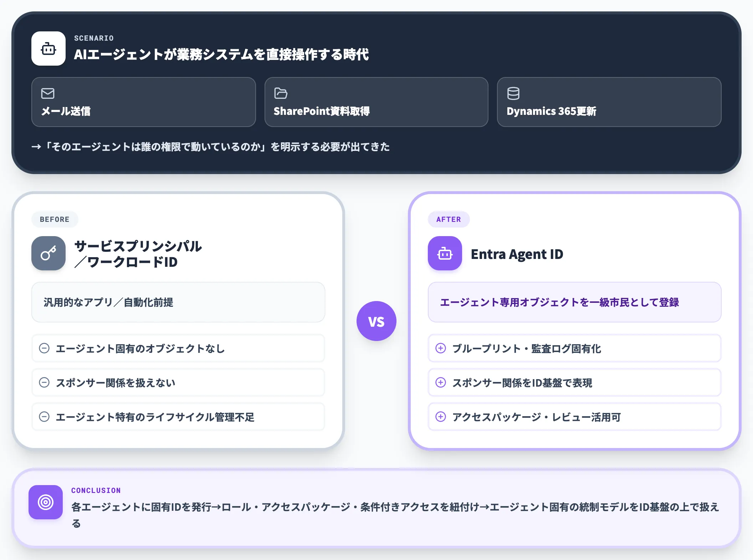
Task: Click the text スポンサー関係を扱えない
Action: (116, 383)
